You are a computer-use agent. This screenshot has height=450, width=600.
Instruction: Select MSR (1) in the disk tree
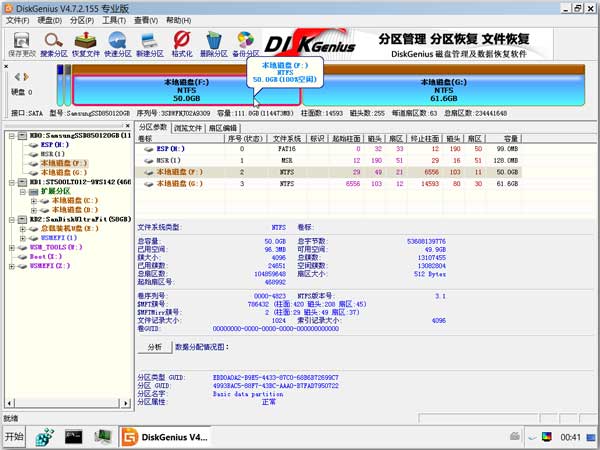[53, 154]
